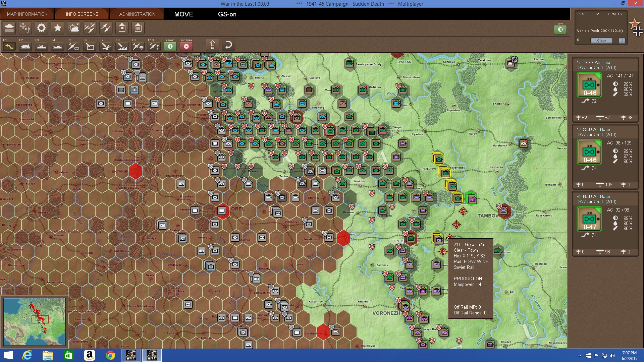Select 17 SAD Air Base counter
Screen dimensions: 644x362
click(x=589, y=152)
